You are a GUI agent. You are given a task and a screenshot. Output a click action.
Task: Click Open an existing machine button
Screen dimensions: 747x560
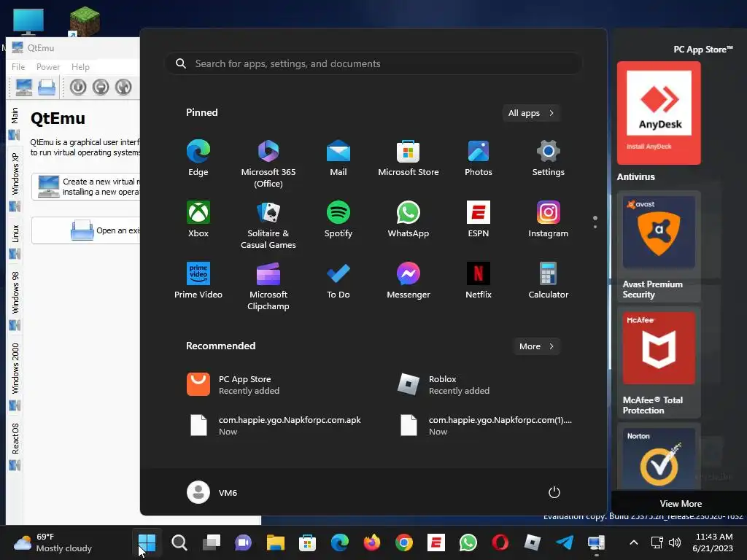86,230
